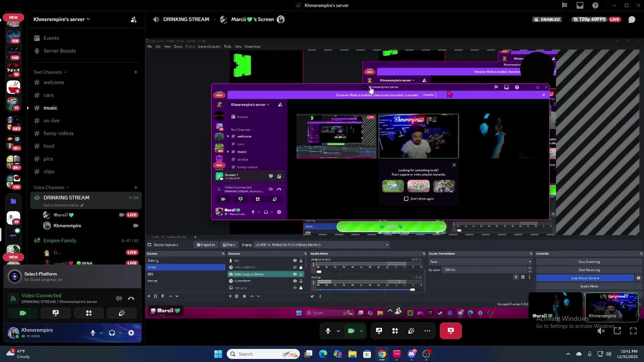The height and width of the screenshot is (362, 644).
Task: Open Discord help icon in title bar
Action: 596,6
